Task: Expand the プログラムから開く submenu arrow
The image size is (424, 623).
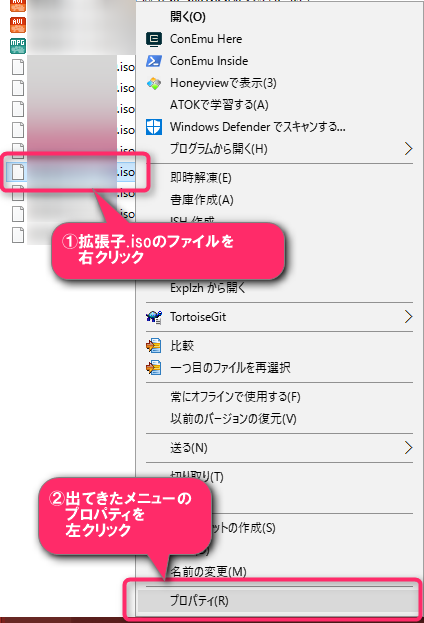Action: click(x=408, y=149)
